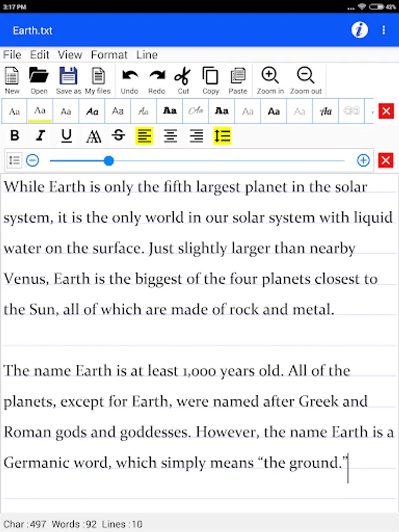This screenshot has height=532, width=399.
Task: Open the Format menu
Action: 109,54
